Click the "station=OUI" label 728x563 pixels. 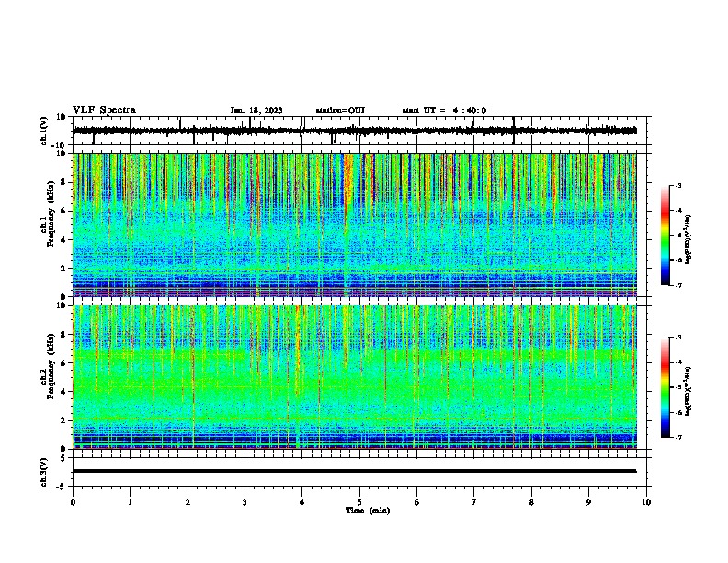pyautogui.click(x=340, y=110)
